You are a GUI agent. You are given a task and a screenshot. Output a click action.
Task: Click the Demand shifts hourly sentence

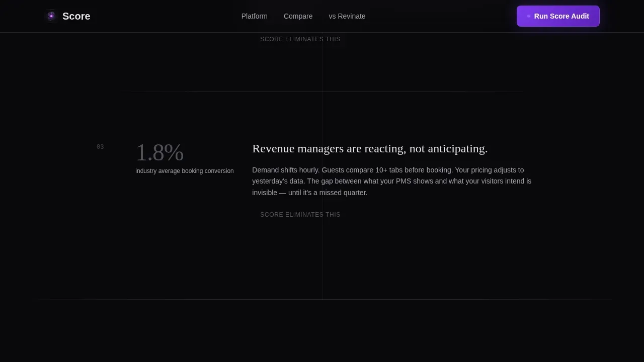(x=286, y=170)
